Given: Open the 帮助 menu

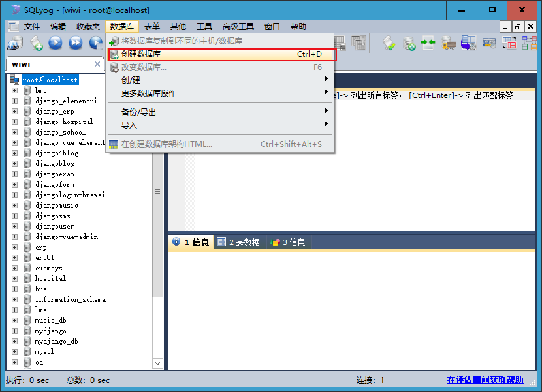Looking at the screenshot, I should [x=298, y=27].
